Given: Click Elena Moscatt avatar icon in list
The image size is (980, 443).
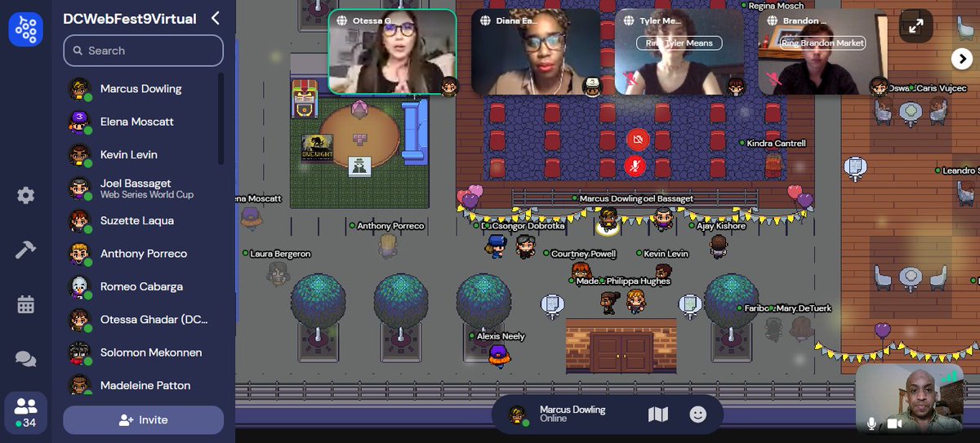Looking at the screenshot, I should click(78, 122).
